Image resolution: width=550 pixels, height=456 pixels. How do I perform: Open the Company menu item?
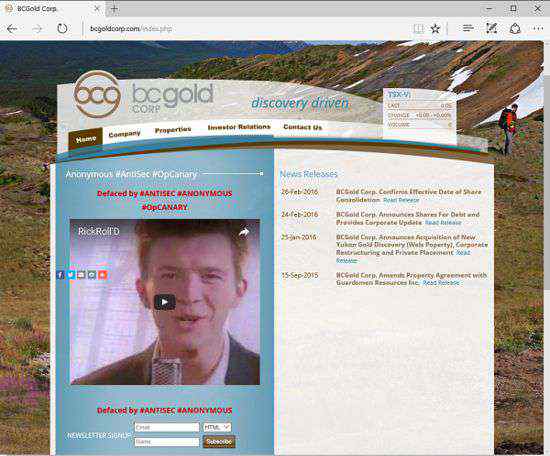125,134
